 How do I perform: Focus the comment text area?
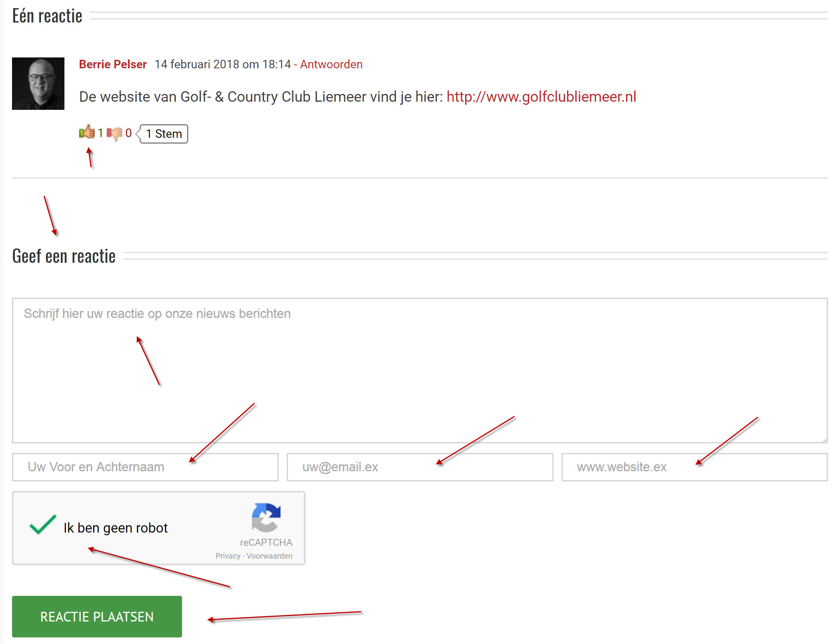point(420,370)
